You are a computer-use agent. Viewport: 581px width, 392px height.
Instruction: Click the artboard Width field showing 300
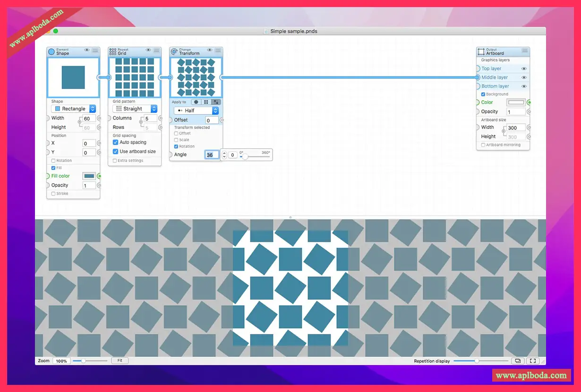pos(516,128)
